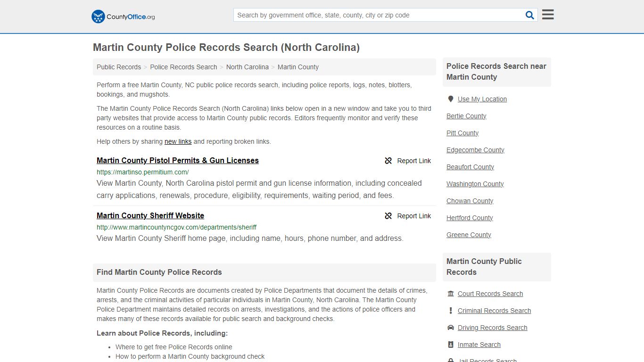Click Use My Location
The image size is (644, 362).
coord(482,99)
